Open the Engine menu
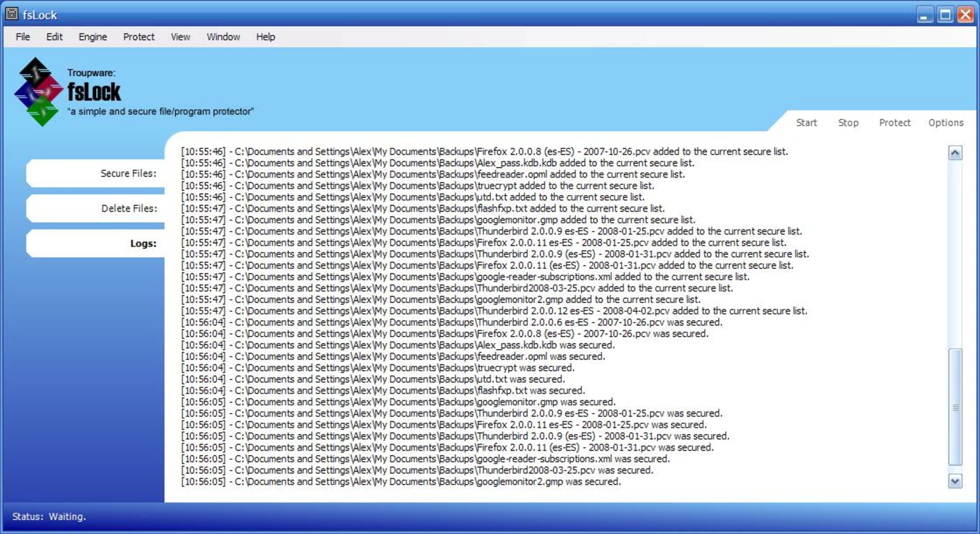The width and height of the screenshot is (980, 534). pyautogui.click(x=93, y=37)
